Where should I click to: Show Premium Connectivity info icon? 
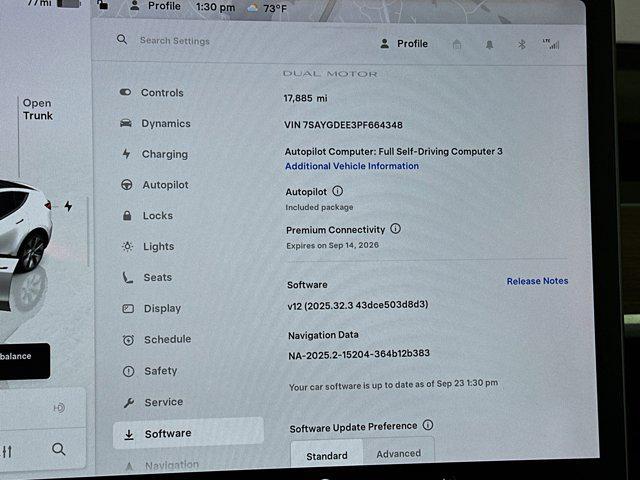click(396, 229)
